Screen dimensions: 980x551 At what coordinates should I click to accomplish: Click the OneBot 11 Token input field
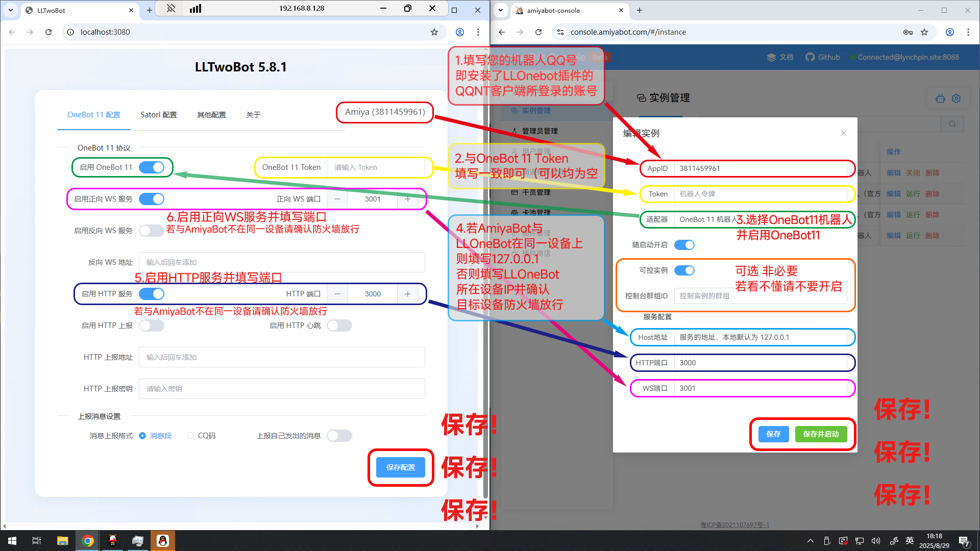point(375,167)
